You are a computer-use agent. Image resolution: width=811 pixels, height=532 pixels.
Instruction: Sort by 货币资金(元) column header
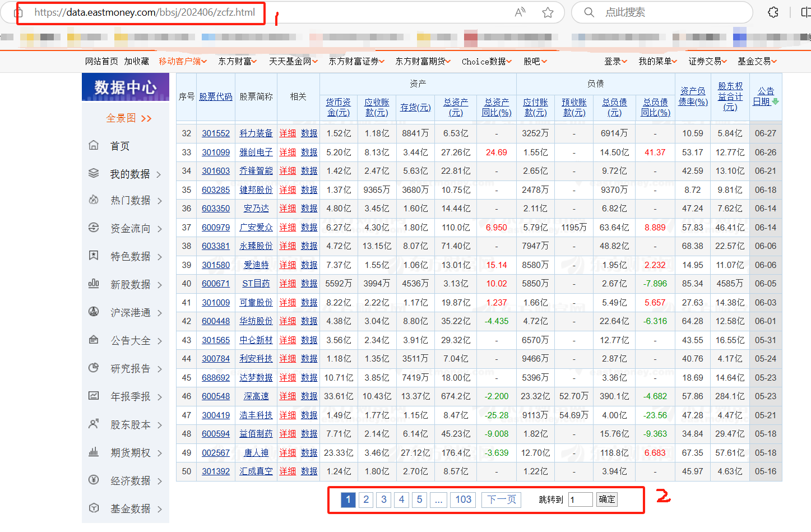339,107
